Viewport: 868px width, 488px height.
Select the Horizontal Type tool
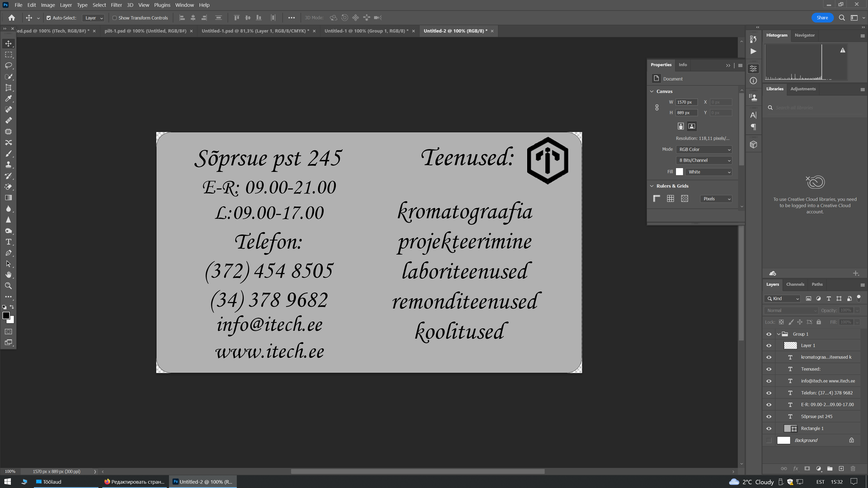tap(8, 242)
